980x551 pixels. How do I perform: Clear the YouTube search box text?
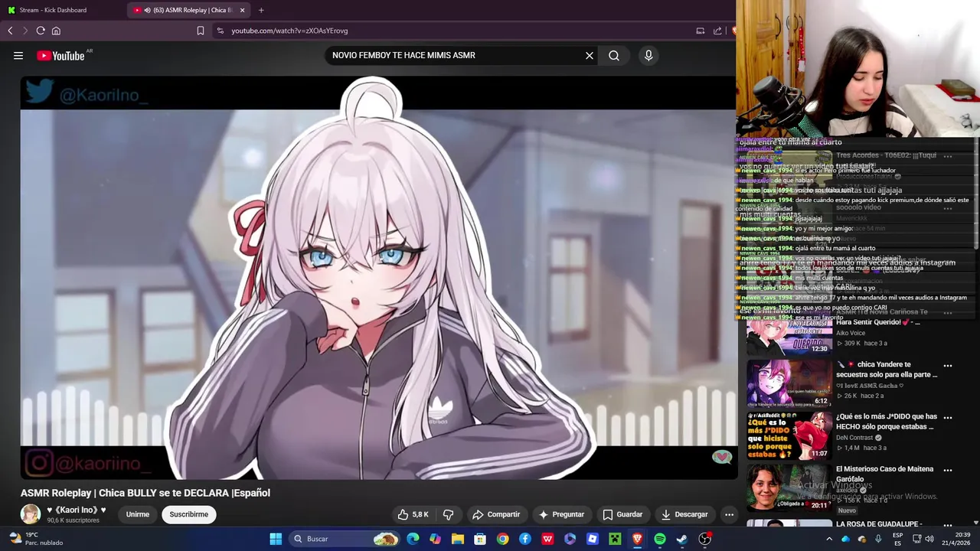(x=590, y=55)
